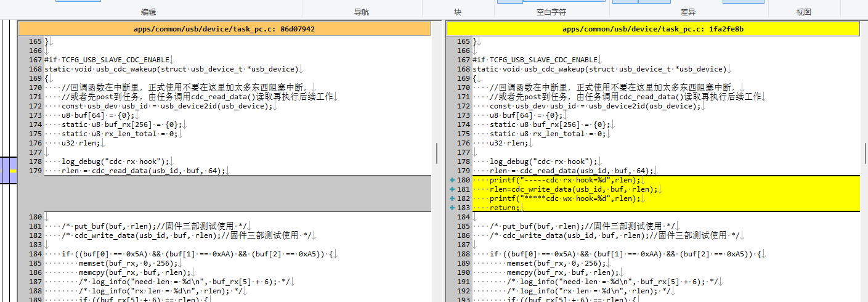Click the 块 ribbon group label
Screen dimensions: 868x302
457,12
